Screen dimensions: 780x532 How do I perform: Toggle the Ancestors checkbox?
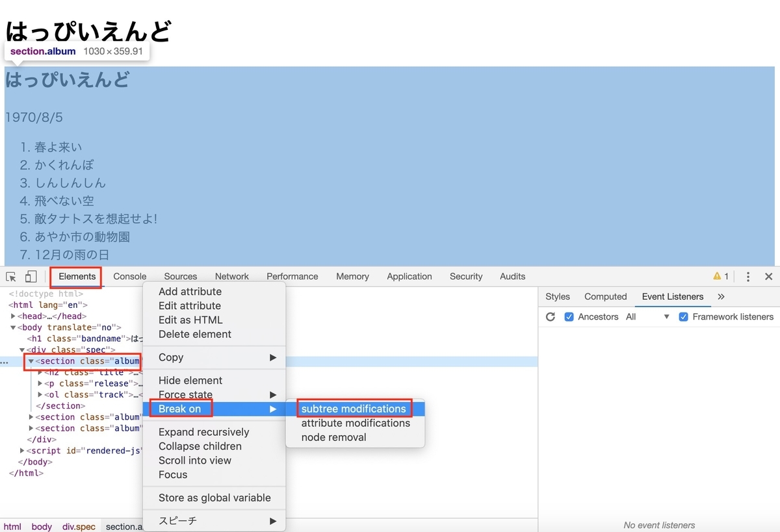pos(569,317)
